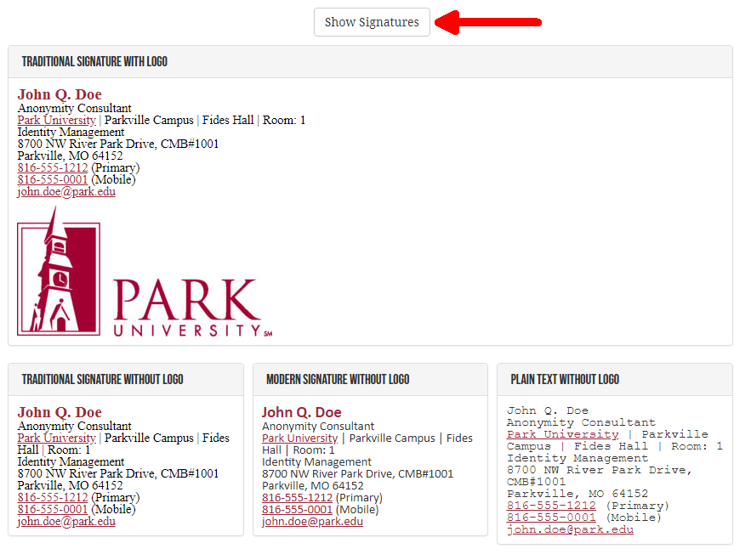
Task: Open Park University link in traditional no-logo signature
Action: click(x=56, y=438)
